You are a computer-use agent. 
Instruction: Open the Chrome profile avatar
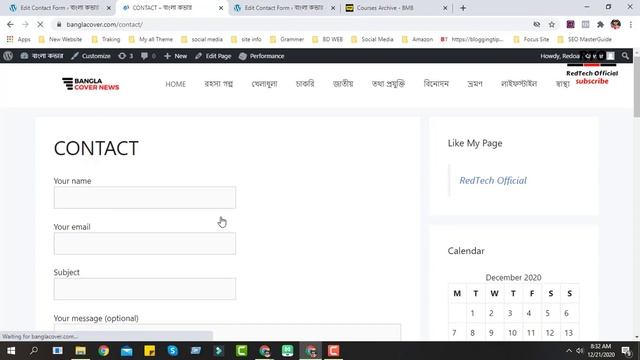[x=616, y=24]
